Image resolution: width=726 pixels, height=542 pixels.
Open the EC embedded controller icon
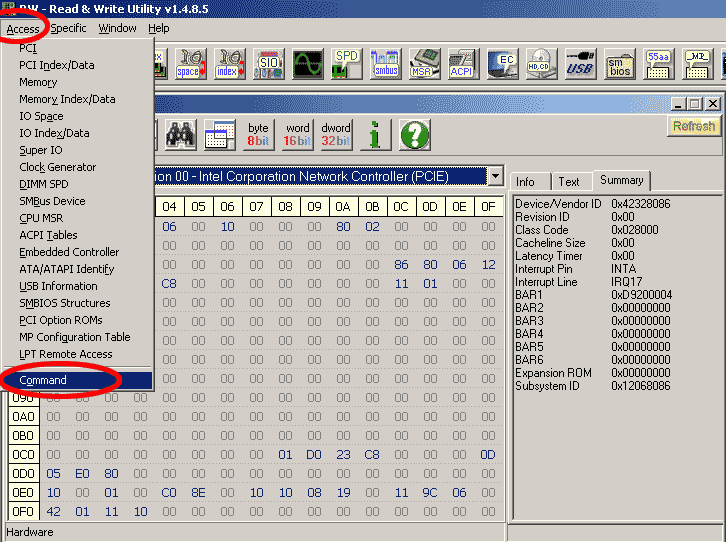pos(502,64)
